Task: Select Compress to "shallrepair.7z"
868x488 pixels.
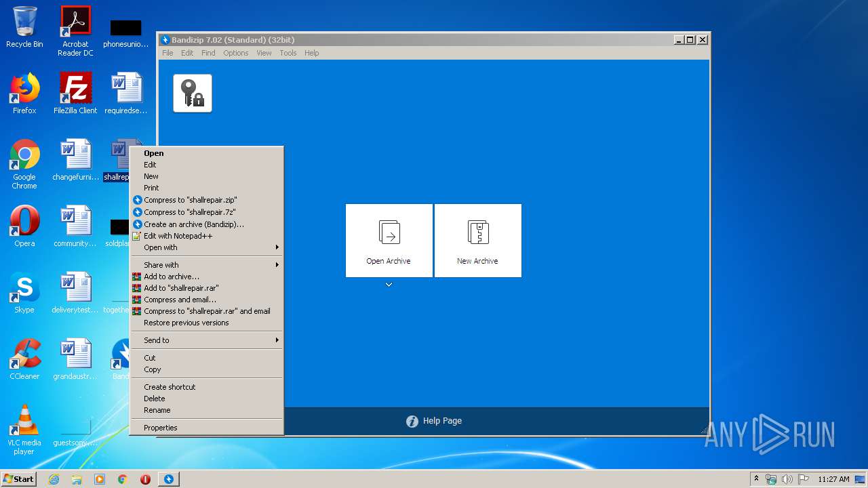Action: pyautogui.click(x=207, y=212)
